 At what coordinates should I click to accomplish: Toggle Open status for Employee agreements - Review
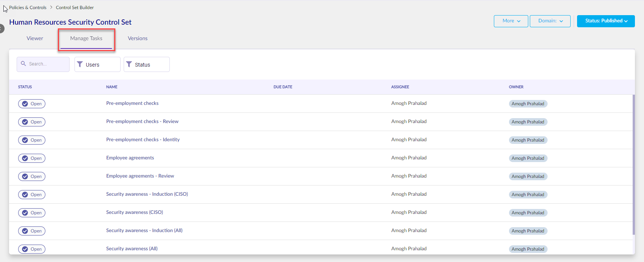[x=32, y=176]
